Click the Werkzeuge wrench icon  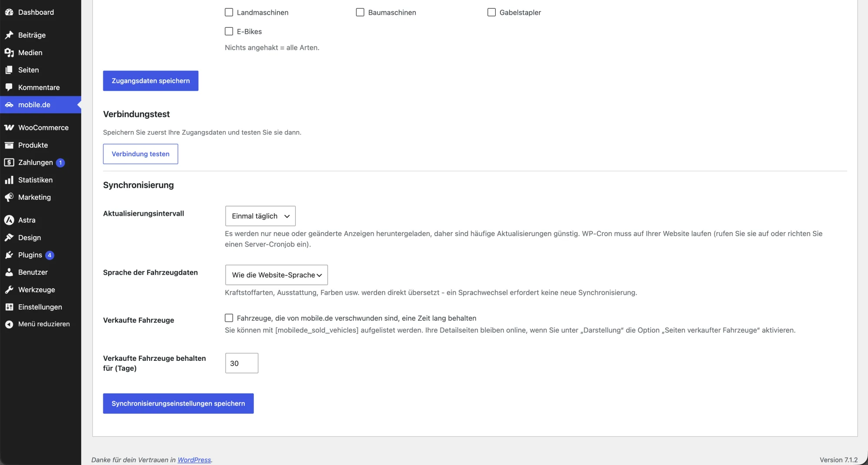[x=9, y=290]
